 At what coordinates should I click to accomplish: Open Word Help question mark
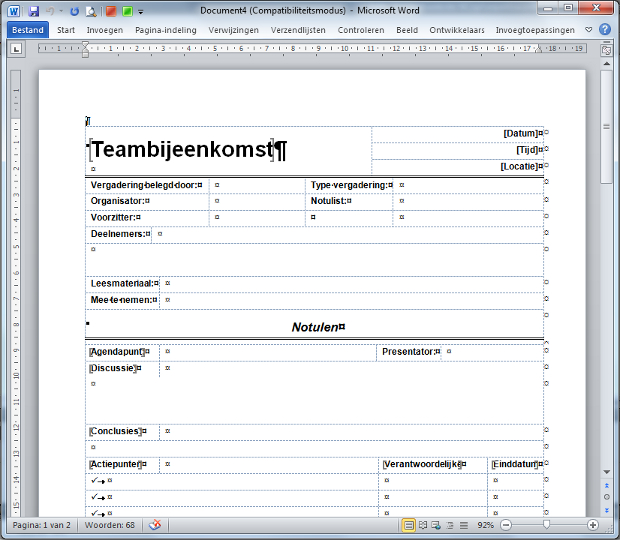coord(605,29)
